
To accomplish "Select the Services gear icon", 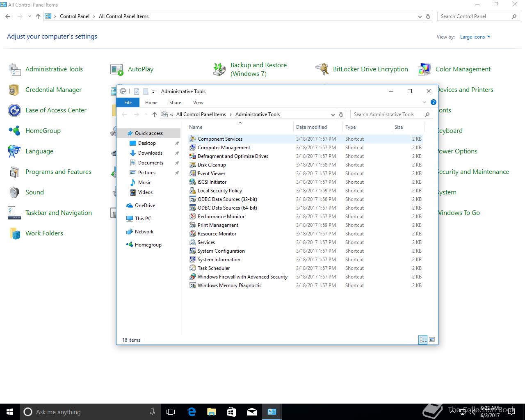I will point(192,242).
